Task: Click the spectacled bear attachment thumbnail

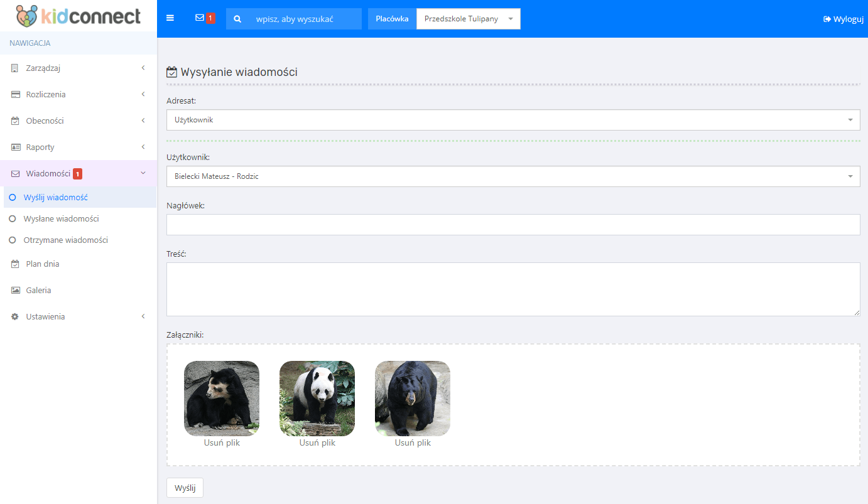Action: click(x=222, y=399)
